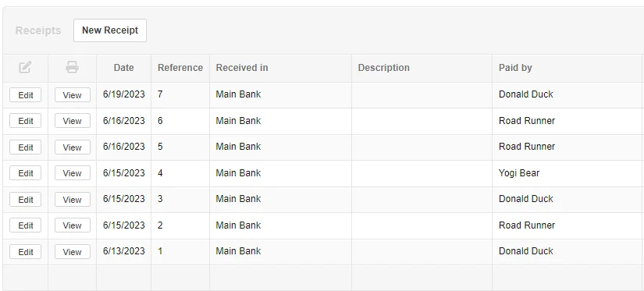Edit receipt with reference 3
This screenshot has width=644, height=291.
pyautogui.click(x=26, y=200)
